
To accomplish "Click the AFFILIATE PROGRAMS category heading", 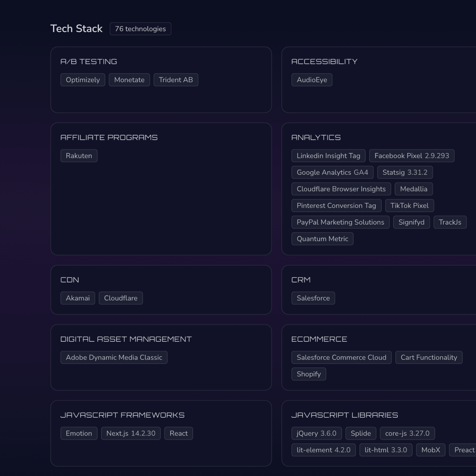I will (109, 138).
